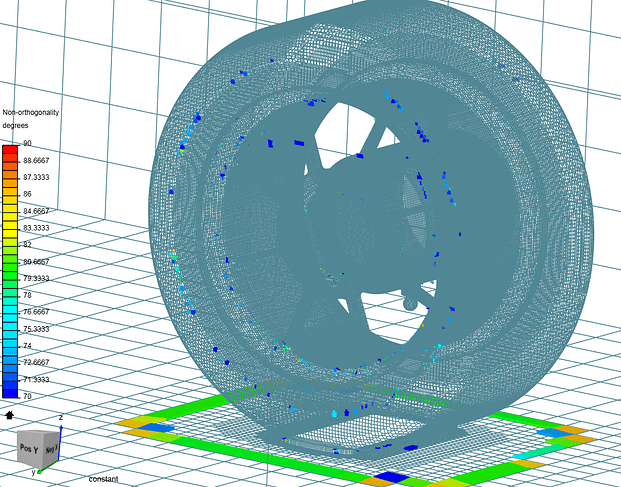Click the legend value 74
This screenshot has width=621, height=487.
tap(27, 346)
